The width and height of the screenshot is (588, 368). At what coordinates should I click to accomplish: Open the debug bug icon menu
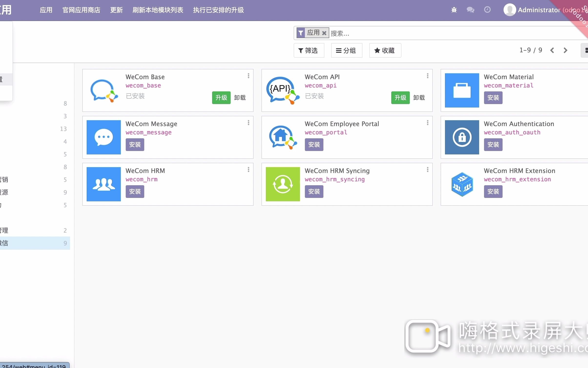(x=454, y=10)
